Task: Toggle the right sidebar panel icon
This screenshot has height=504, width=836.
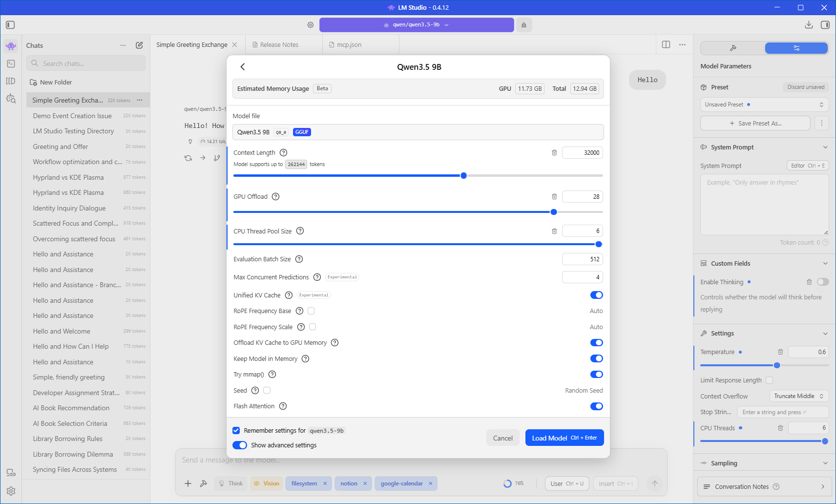Action: point(825,25)
